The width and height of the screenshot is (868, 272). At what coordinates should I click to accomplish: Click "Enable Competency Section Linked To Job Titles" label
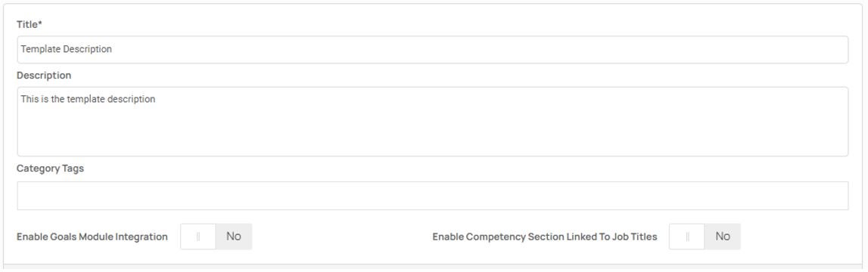pyautogui.click(x=545, y=236)
